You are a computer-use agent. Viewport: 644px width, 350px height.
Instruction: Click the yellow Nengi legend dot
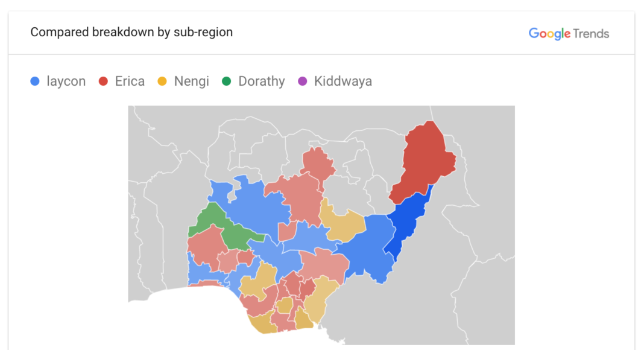(162, 81)
